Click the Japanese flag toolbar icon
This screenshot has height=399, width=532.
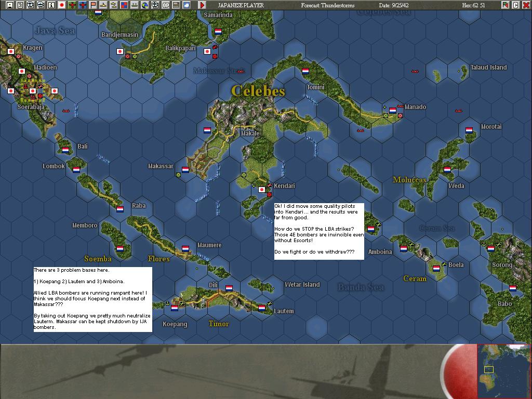click(x=62, y=5)
